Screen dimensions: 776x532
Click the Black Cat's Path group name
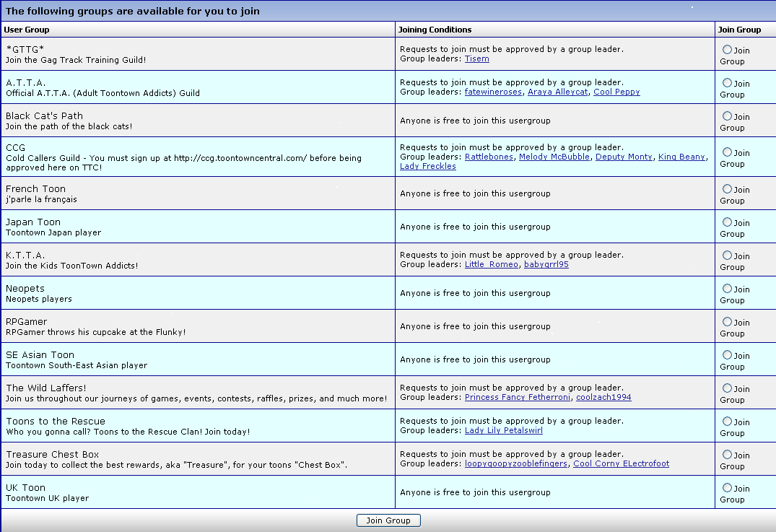[45, 115]
